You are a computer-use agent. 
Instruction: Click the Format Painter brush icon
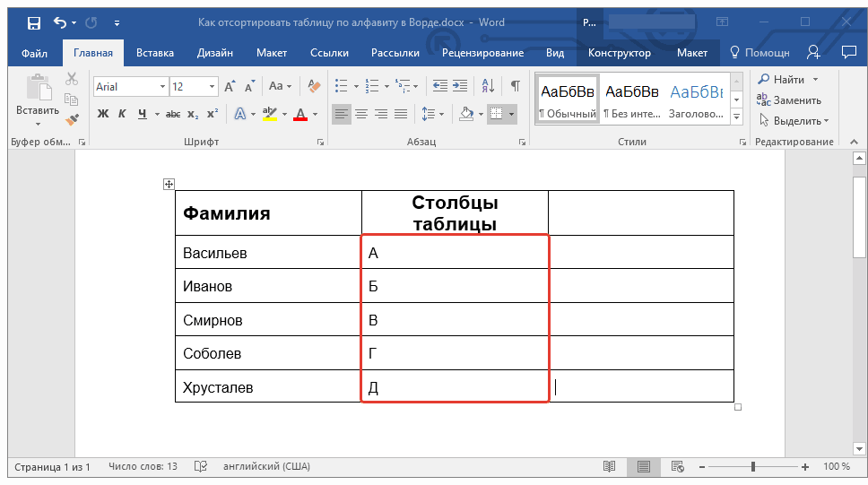72,117
